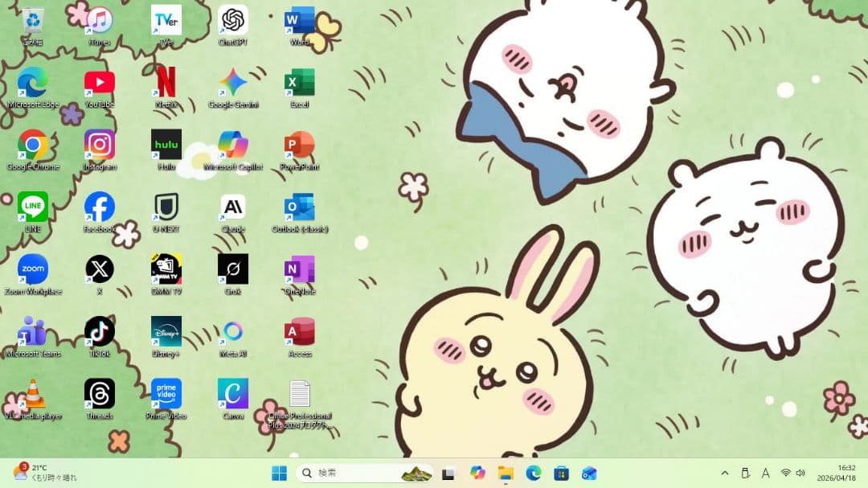Open the volume speaker tray icon

[800, 473]
